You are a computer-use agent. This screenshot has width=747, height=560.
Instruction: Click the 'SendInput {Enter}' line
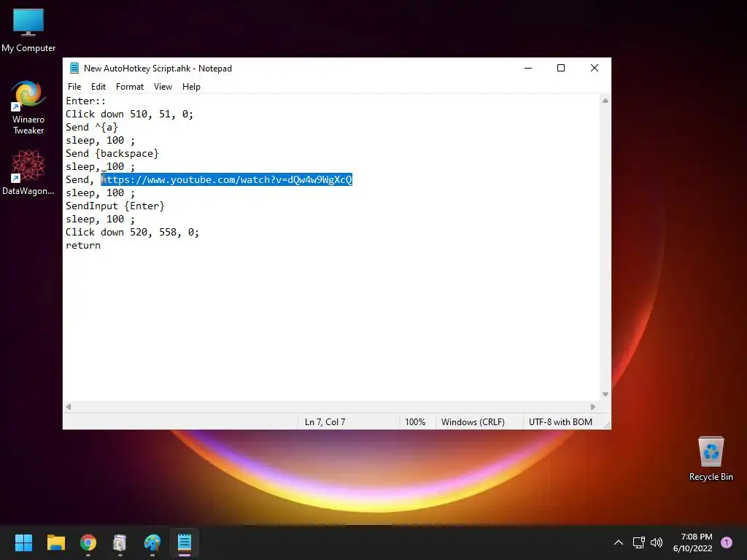click(115, 206)
